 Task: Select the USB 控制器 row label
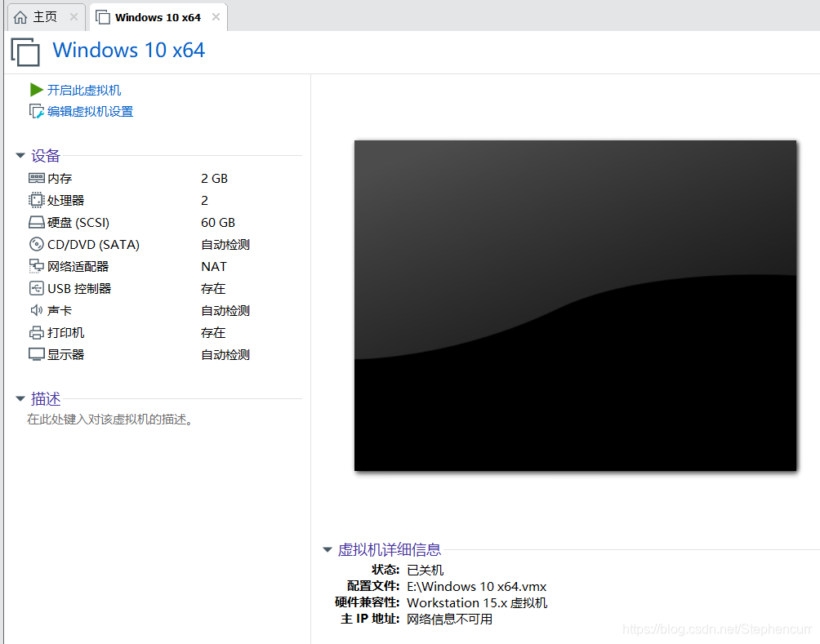79,289
